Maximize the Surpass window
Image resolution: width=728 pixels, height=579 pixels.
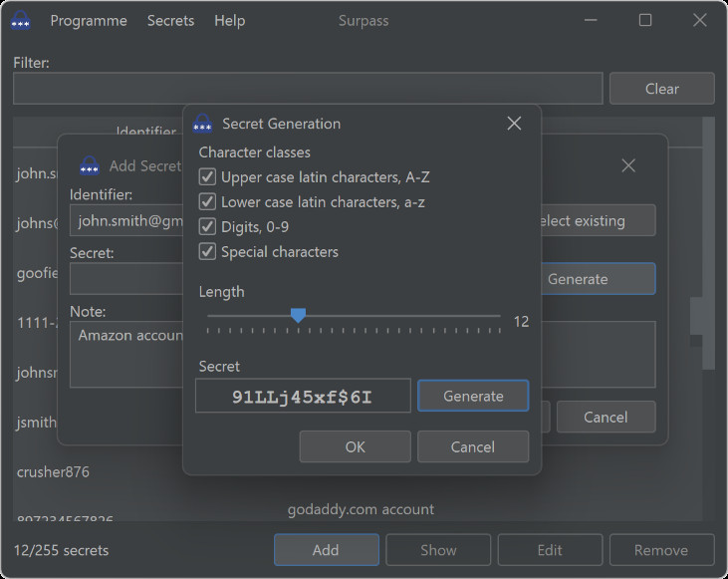(x=645, y=20)
